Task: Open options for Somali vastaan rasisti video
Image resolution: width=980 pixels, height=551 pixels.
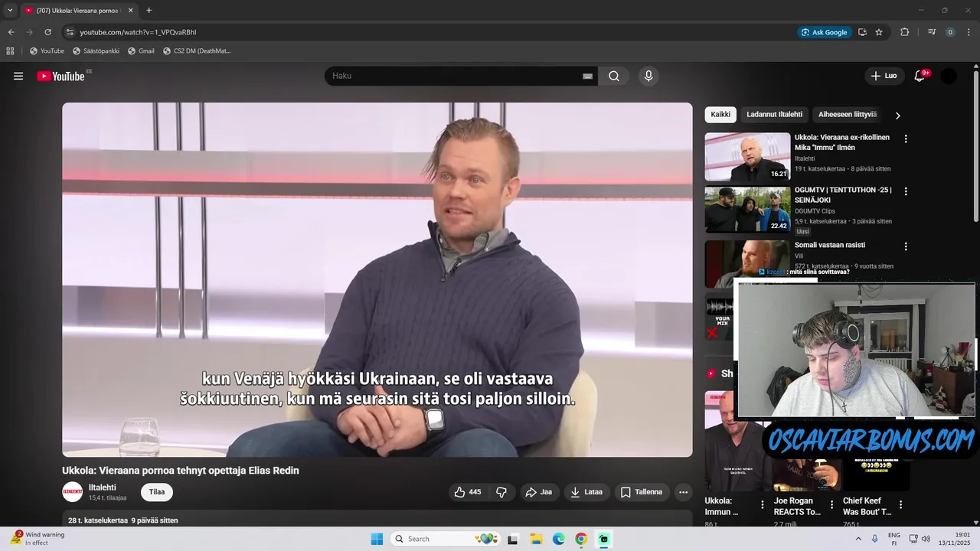Action: pos(906,246)
